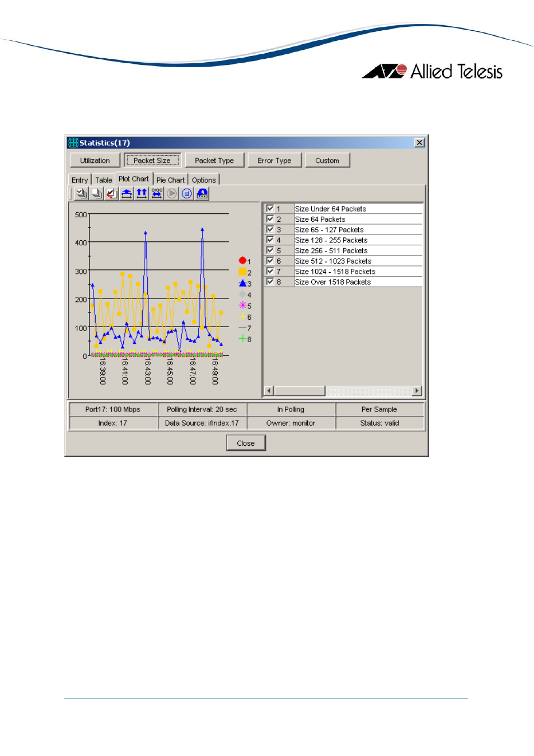Click the deselect-all stacked boxes toolbar icon
This screenshot has height=756, width=534.
[96, 194]
